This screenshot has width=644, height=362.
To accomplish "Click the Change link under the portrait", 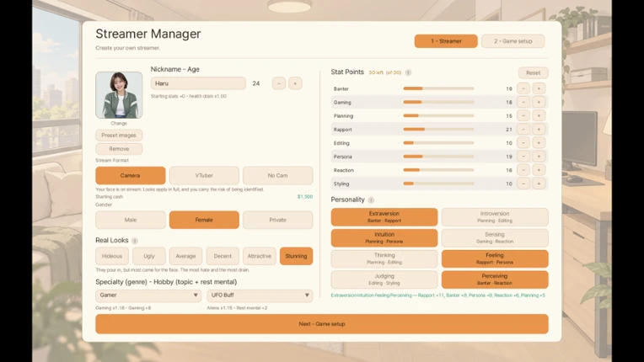I will coord(119,124).
